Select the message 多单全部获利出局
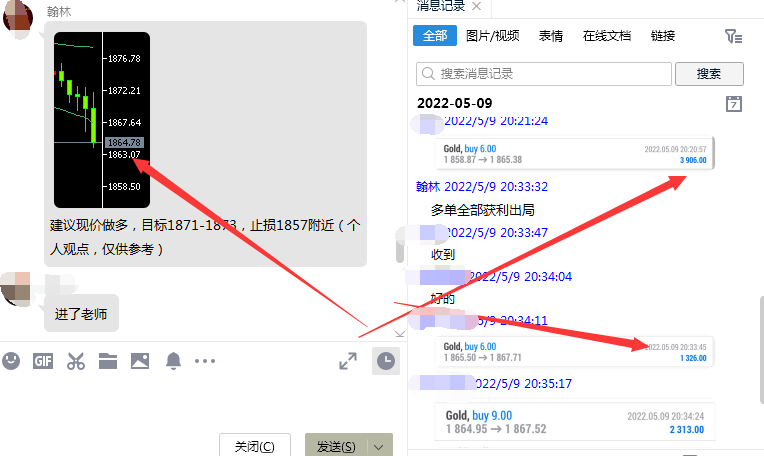This screenshot has width=764, height=456. (482, 210)
